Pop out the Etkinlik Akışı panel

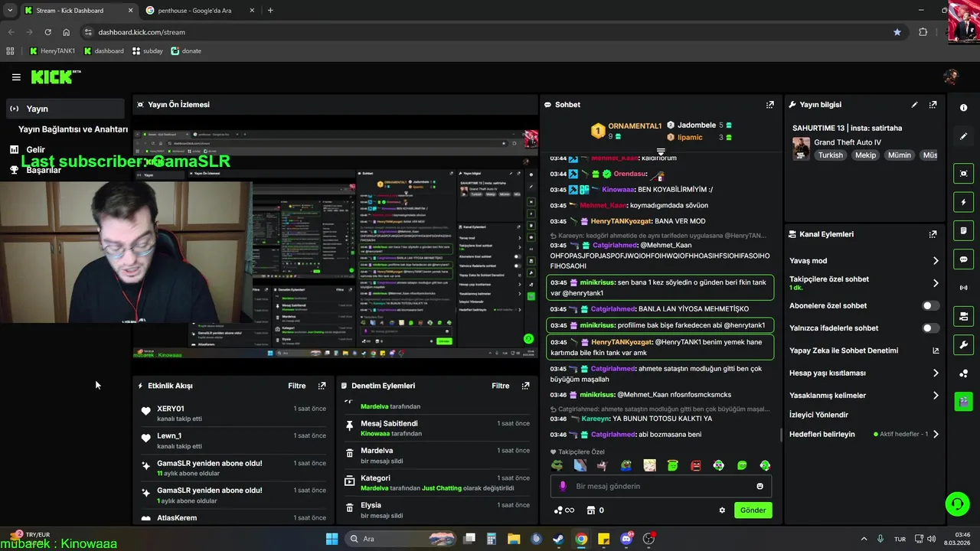tap(322, 386)
